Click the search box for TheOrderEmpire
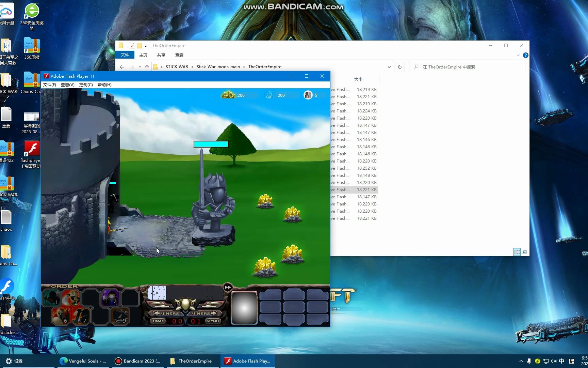 point(467,67)
